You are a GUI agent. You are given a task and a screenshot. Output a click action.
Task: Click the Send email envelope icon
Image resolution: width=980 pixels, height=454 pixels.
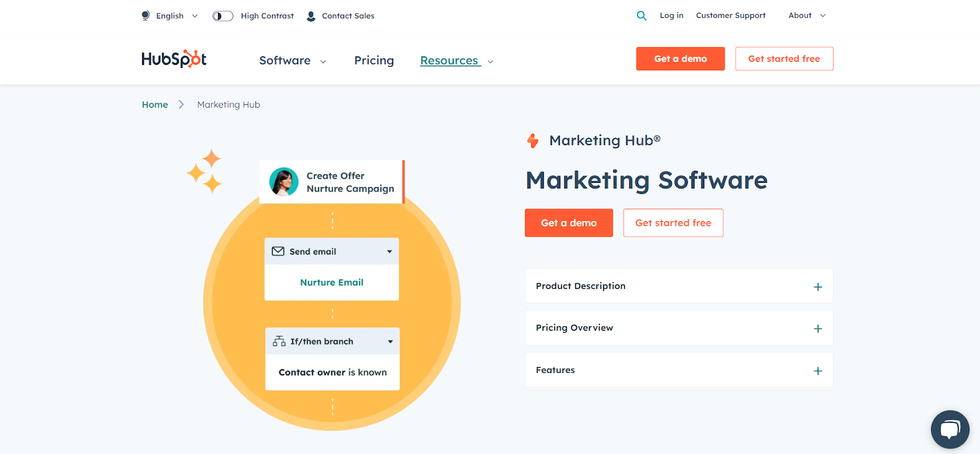[278, 251]
